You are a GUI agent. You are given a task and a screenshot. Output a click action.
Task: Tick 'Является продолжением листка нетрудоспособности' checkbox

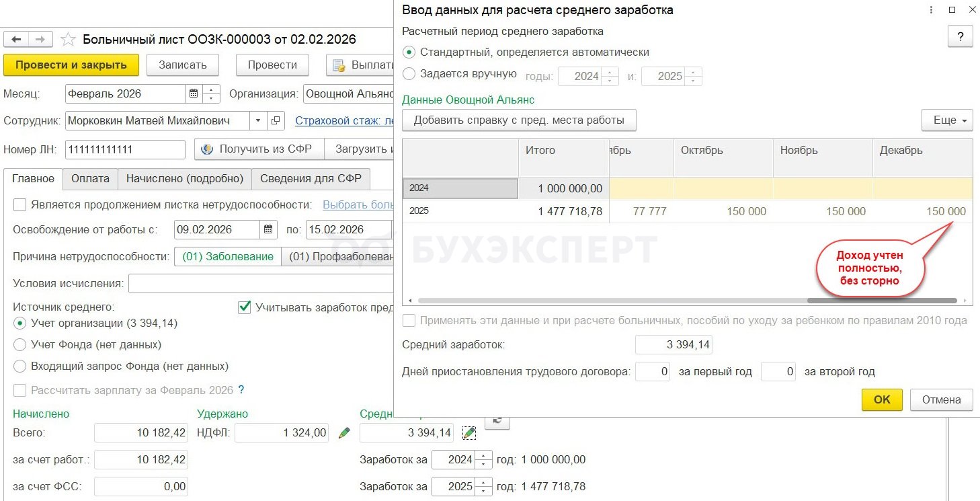pos(20,205)
